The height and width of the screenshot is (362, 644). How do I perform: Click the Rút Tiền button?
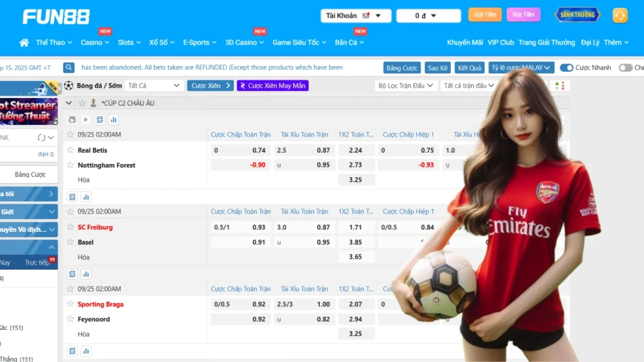point(523,15)
